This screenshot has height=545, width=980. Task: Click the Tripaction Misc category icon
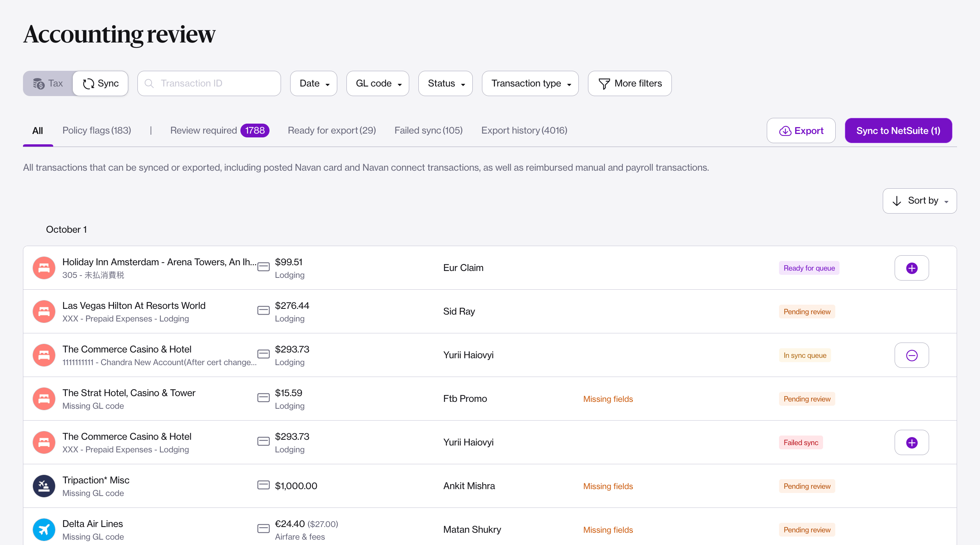point(44,486)
